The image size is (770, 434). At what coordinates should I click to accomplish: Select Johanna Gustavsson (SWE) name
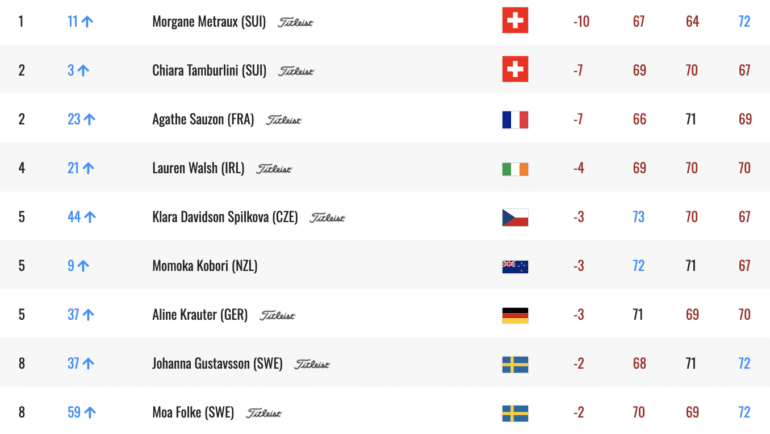pos(217,363)
